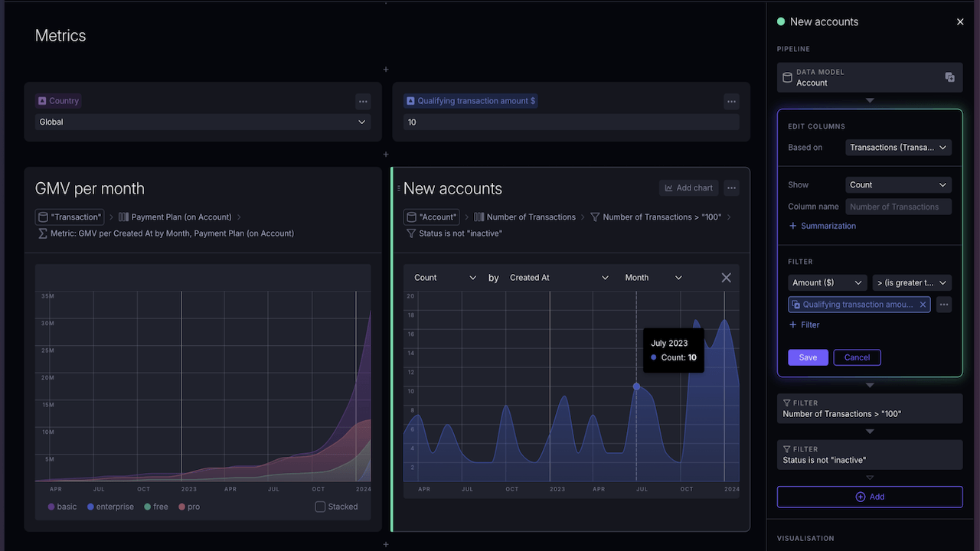
Task: Expand the Month granularity dropdown
Action: [x=653, y=278]
